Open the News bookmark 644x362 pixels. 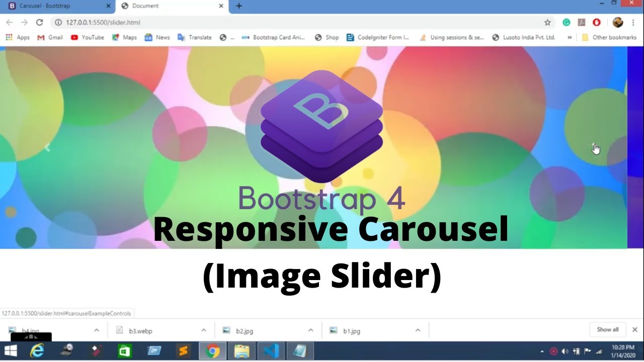pos(157,37)
